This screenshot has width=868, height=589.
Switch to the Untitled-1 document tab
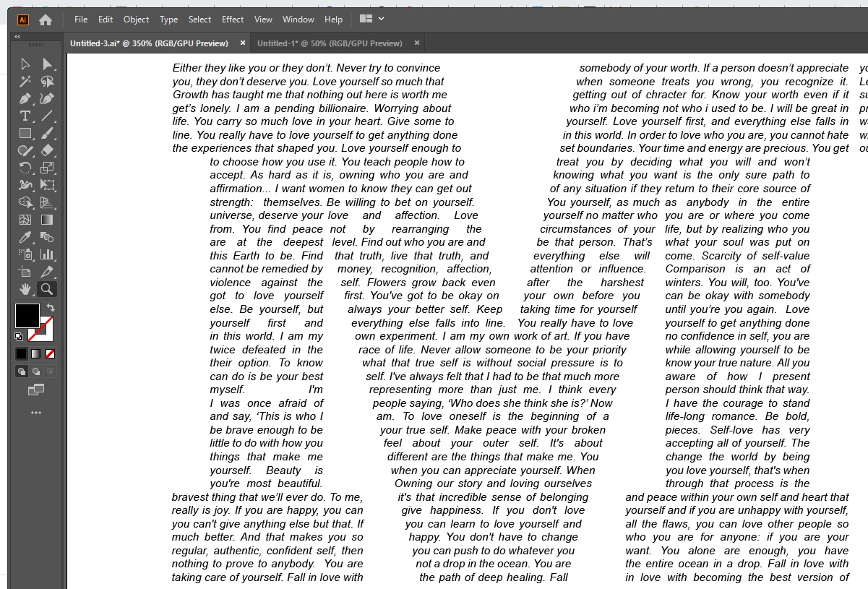click(330, 43)
